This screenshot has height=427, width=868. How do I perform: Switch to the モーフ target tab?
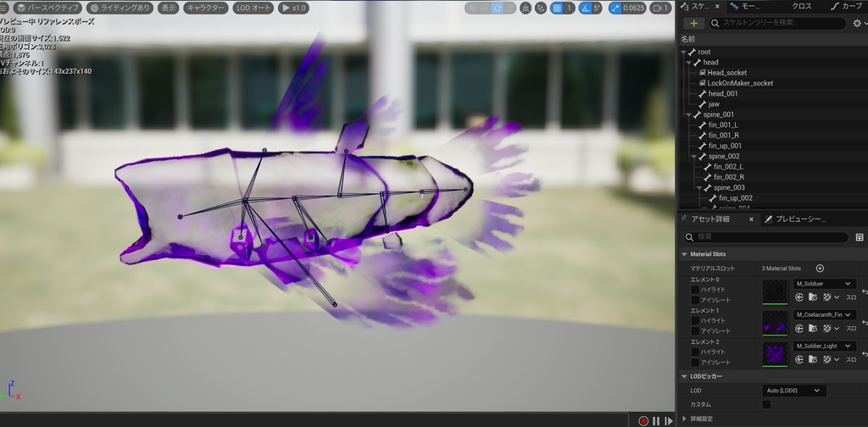tap(745, 7)
